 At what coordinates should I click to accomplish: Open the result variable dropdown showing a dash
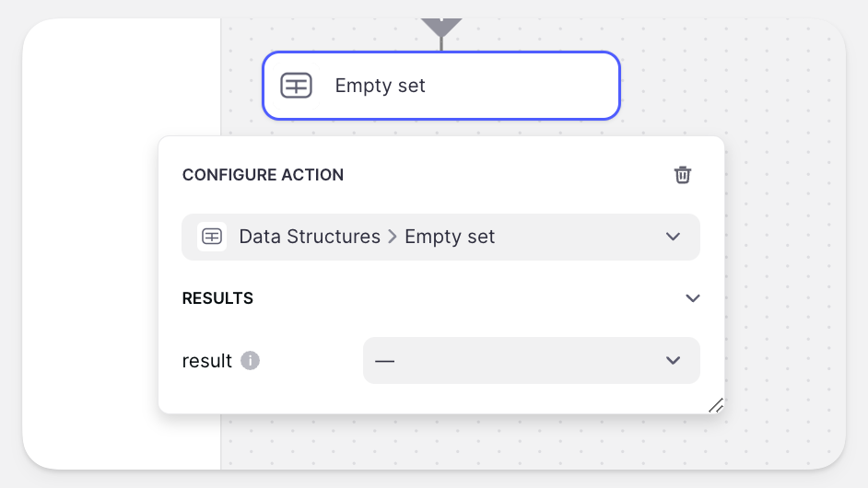point(531,360)
